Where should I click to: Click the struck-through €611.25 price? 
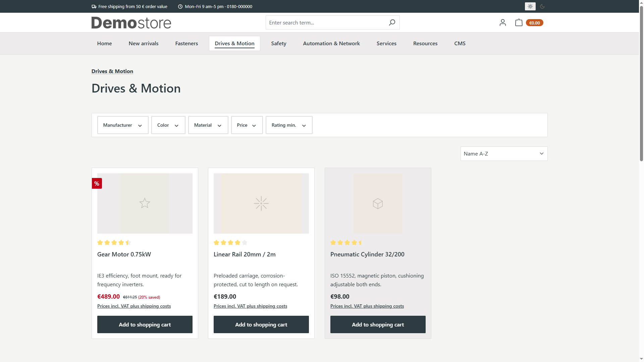click(x=130, y=297)
